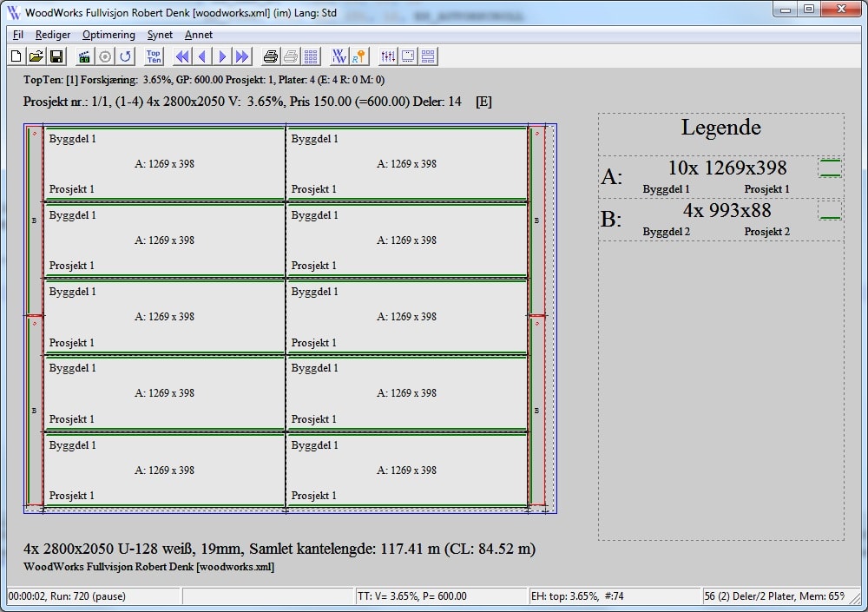The image size is (868, 612).
Task: Select the top-left Byggdel 1 part on the plate
Action: 164,163
